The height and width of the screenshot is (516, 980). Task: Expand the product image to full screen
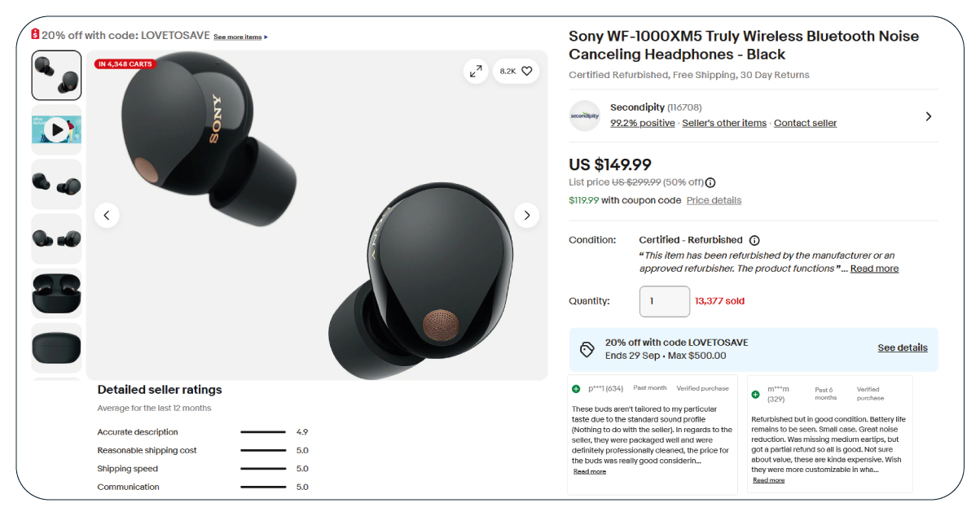click(x=476, y=71)
